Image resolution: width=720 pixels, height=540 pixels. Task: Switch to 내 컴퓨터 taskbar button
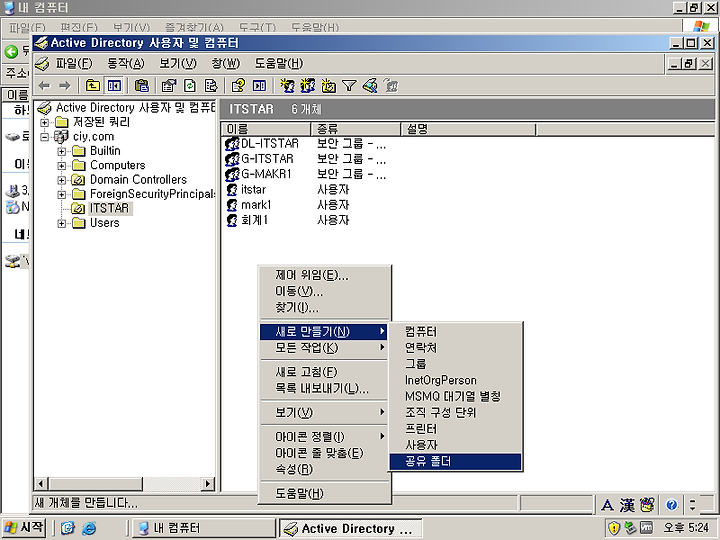click(203, 528)
